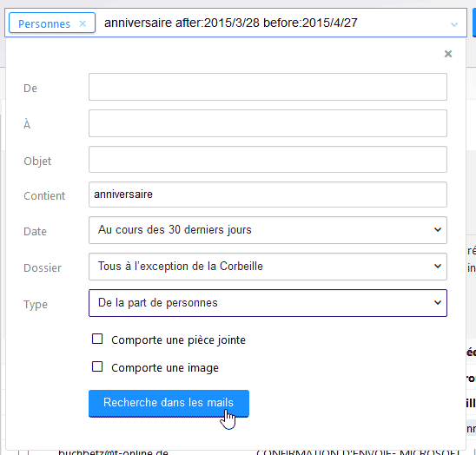Close the advanced search panel
Image resolution: width=476 pixels, height=455 pixels.
(448, 54)
